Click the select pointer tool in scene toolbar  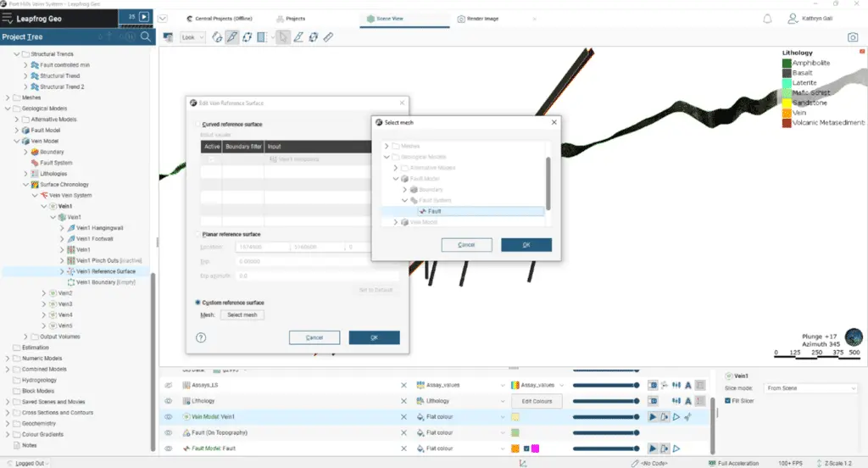coord(283,37)
